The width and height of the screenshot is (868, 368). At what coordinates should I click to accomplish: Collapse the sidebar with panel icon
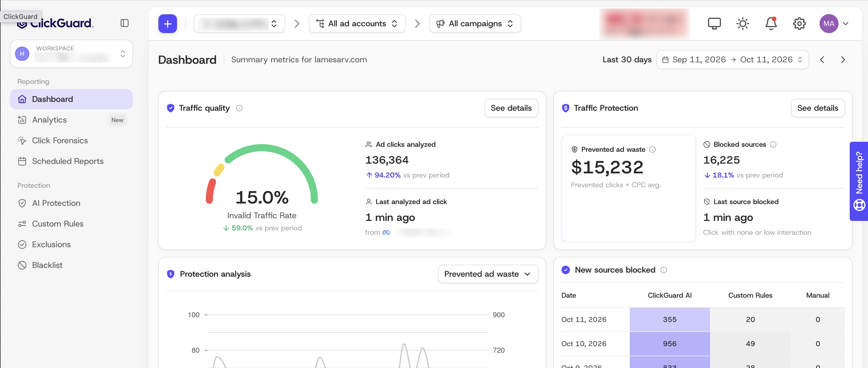pos(124,23)
